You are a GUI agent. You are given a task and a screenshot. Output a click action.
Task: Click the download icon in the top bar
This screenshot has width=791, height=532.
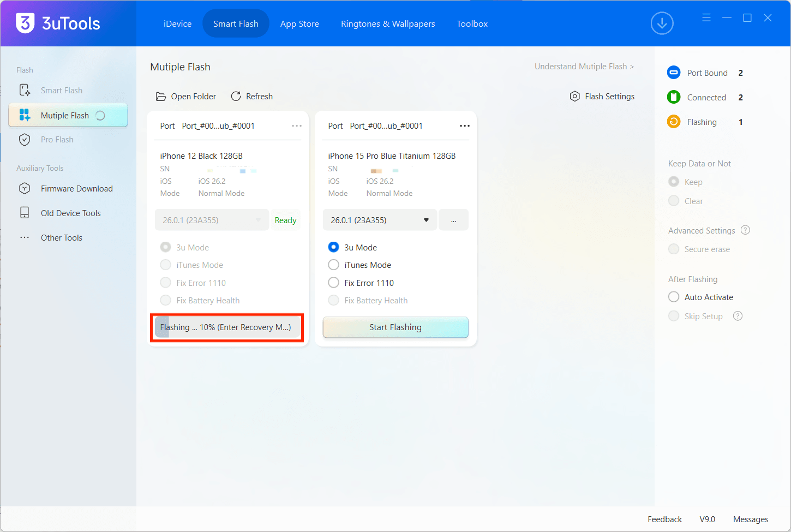tap(662, 23)
